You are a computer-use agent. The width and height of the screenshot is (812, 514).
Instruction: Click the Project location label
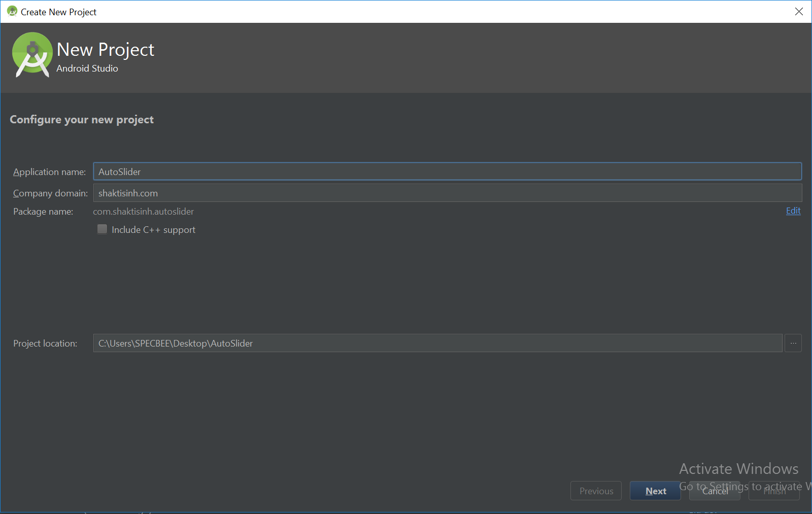point(45,344)
